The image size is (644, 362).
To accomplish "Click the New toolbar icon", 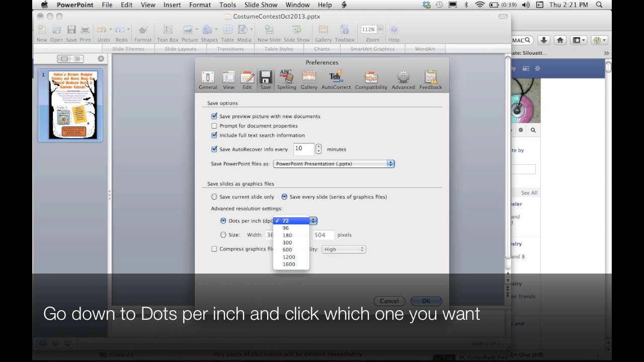I will point(42,33).
